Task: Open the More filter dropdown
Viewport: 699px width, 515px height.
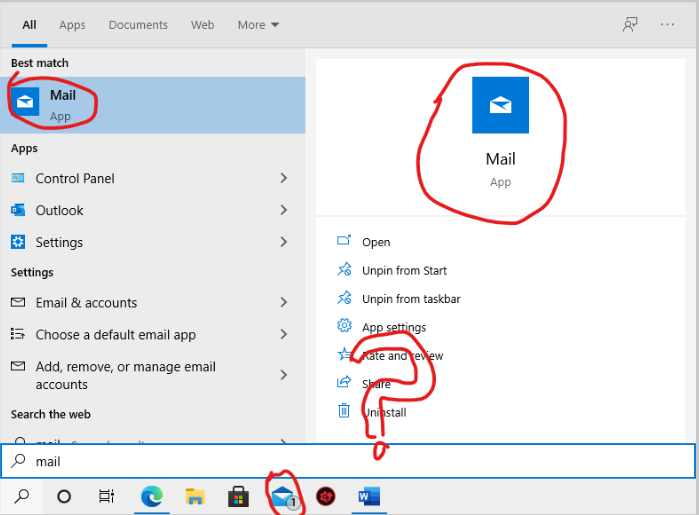Action: point(258,25)
